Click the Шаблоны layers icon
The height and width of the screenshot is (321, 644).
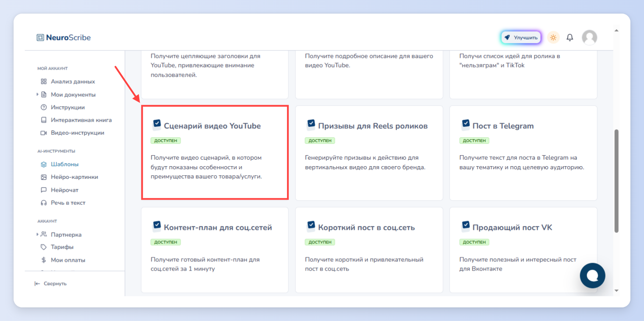43,164
